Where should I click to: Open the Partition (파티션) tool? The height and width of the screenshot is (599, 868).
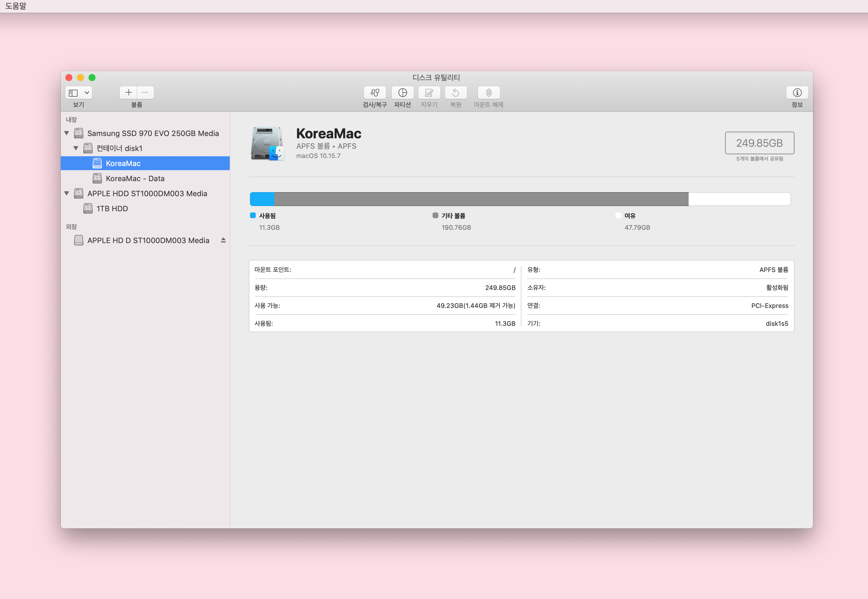pyautogui.click(x=402, y=93)
